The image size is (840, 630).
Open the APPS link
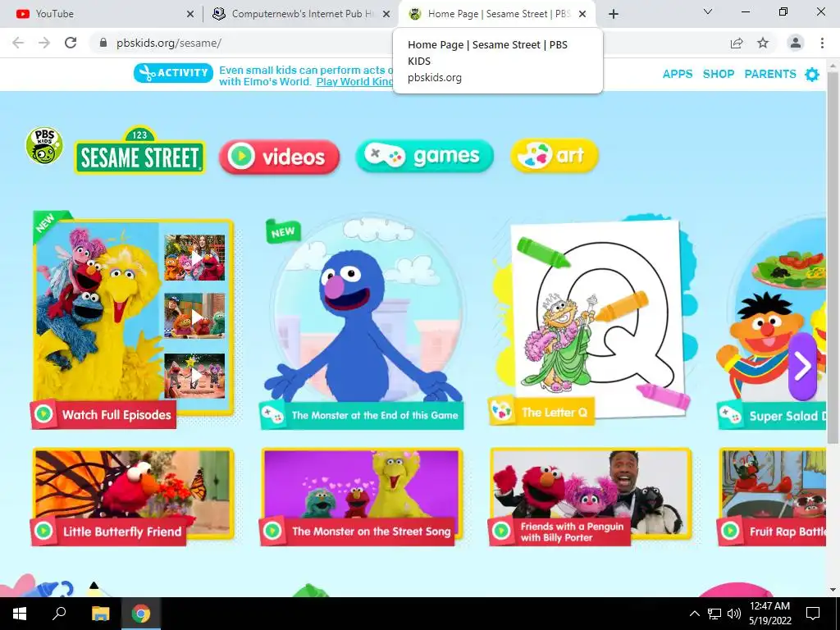678,74
